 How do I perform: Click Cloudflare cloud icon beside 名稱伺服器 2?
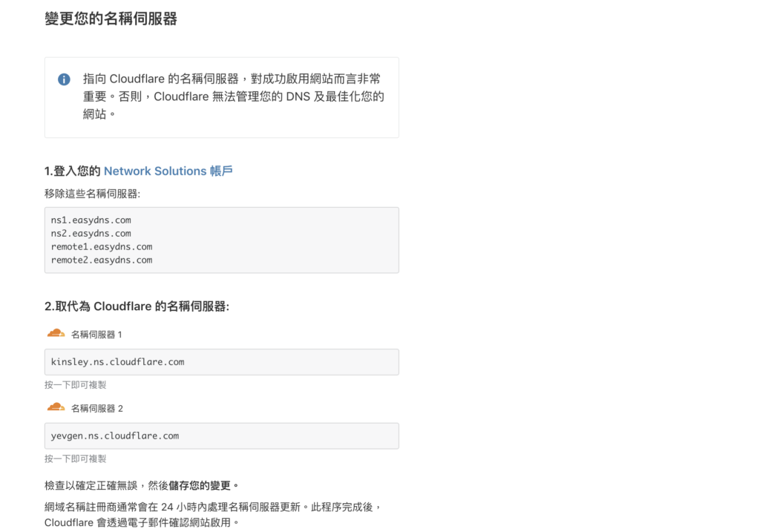coord(56,407)
